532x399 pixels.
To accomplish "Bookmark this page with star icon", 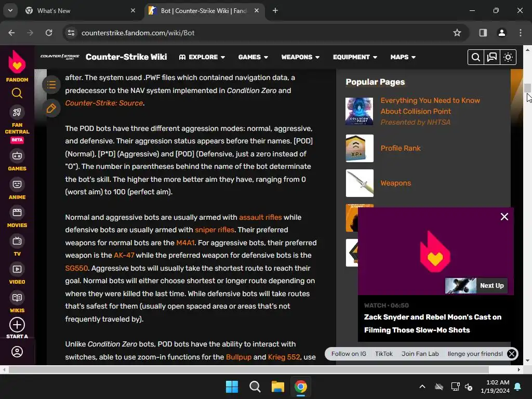I will [x=457, y=33].
